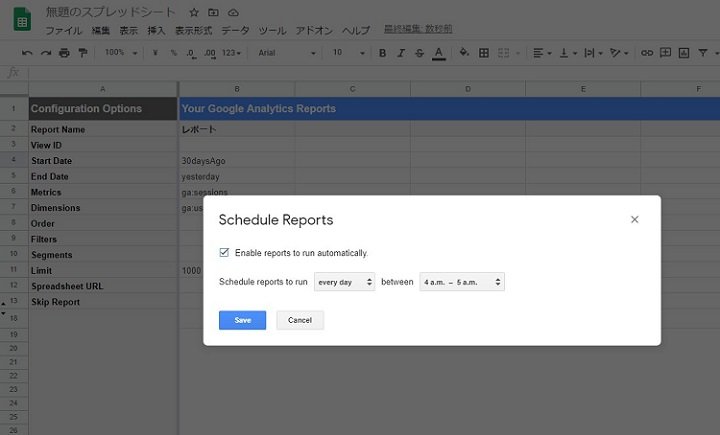Click the borders icon
The image size is (720, 435).
coord(484,53)
